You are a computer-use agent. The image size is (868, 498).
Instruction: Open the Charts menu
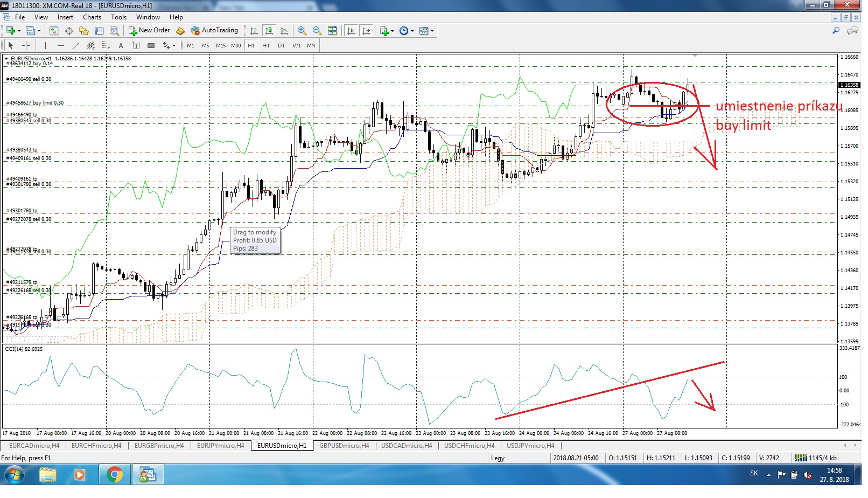pos(92,17)
